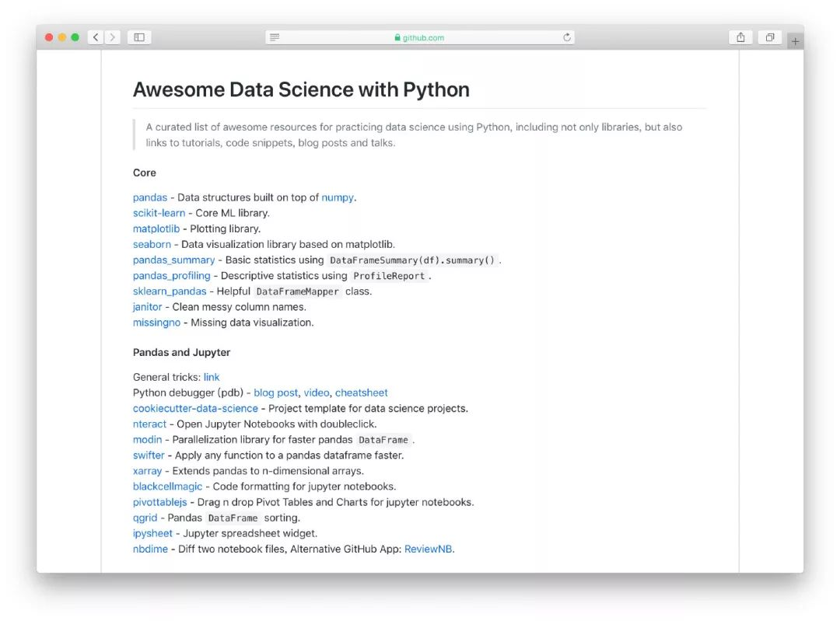Screen dimensions: 840x621
Task: Open the scikit-learn link
Action: click(x=159, y=213)
